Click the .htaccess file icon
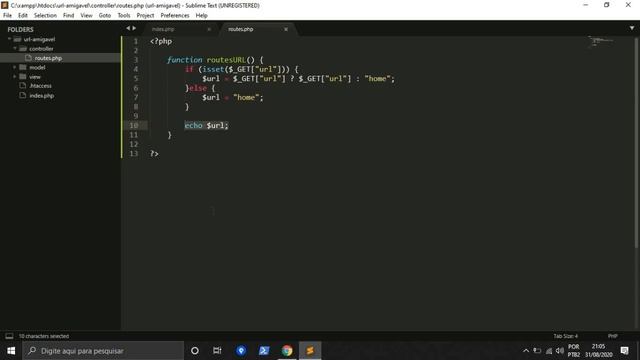 point(23,86)
